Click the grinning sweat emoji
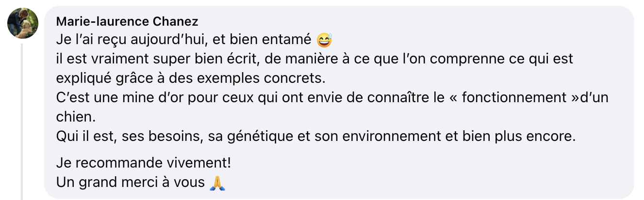This screenshot has width=644, height=200. point(324,40)
